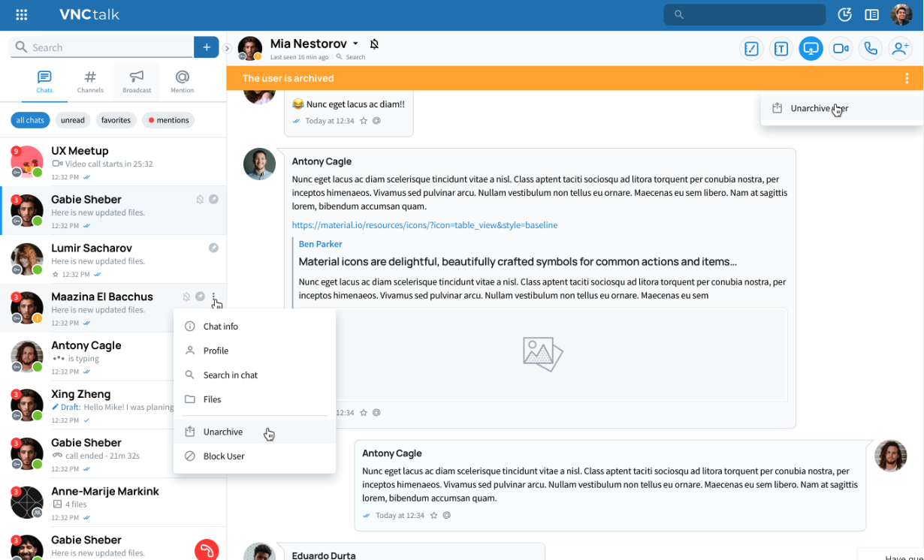Click Unarchive User in the banner popup
The width and height of the screenshot is (924, 560).
click(819, 108)
